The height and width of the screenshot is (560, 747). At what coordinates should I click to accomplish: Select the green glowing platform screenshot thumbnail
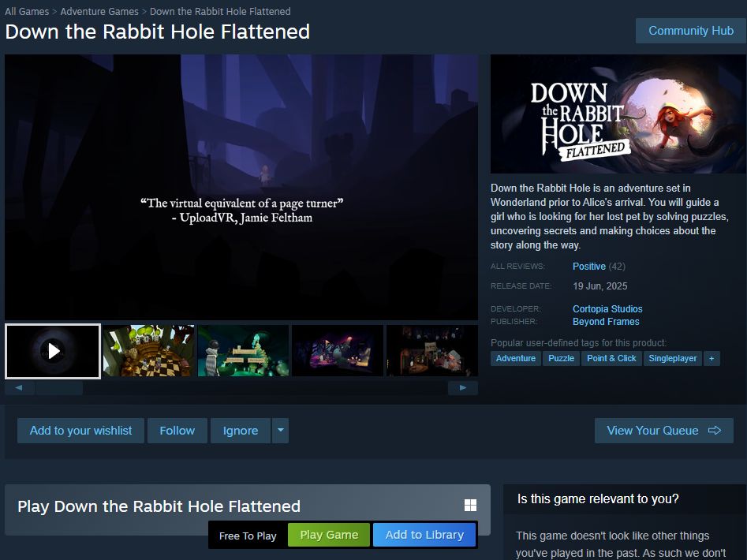coord(244,351)
